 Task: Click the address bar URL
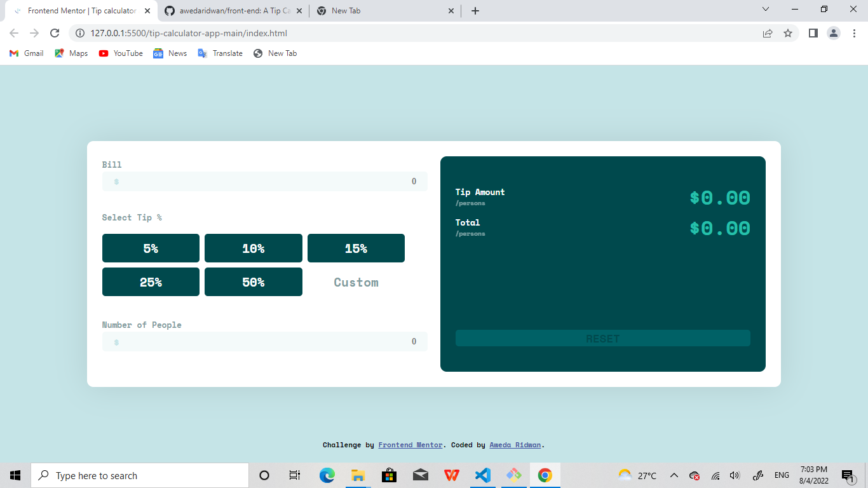coord(189,33)
